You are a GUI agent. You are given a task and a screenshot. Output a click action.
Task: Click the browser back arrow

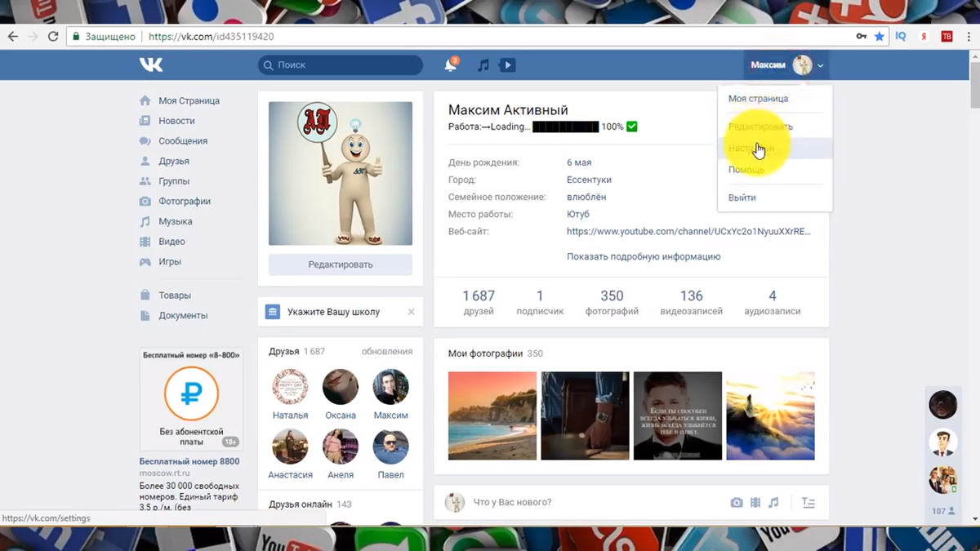(13, 37)
